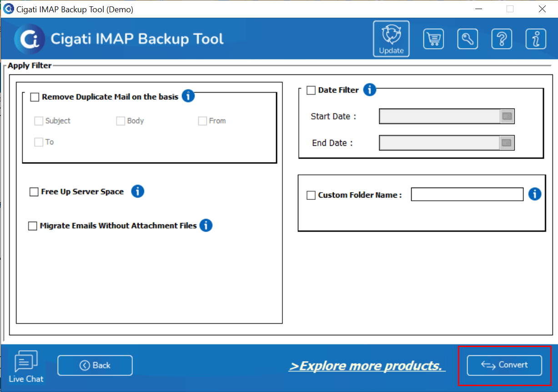Open Start Date calendar picker
This screenshot has width=558, height=392.
507,117
